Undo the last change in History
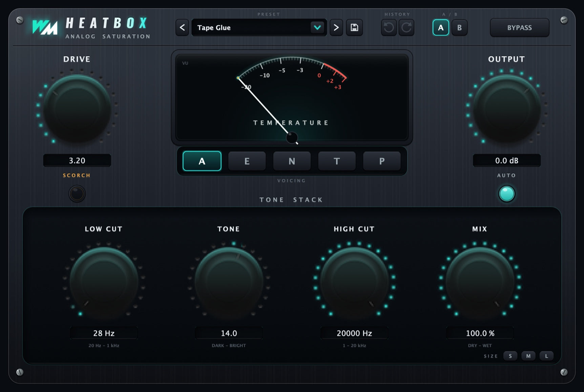 [x=389, y=27]
